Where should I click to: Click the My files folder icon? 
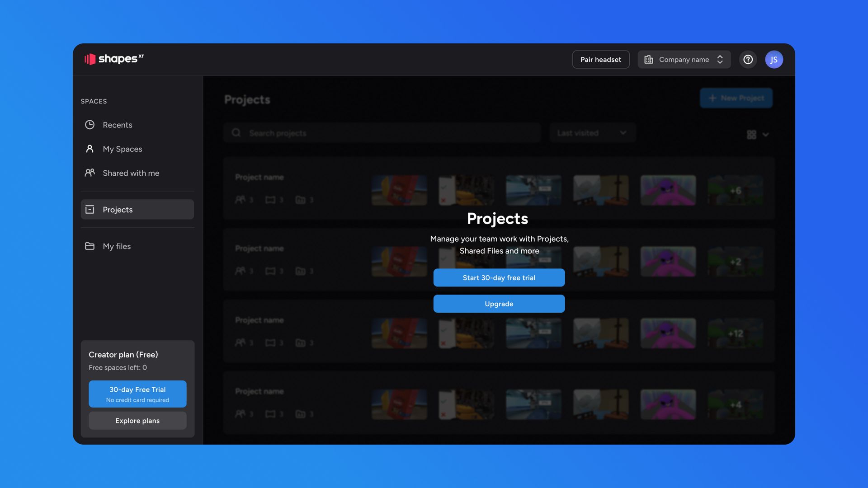click(90, 246)
